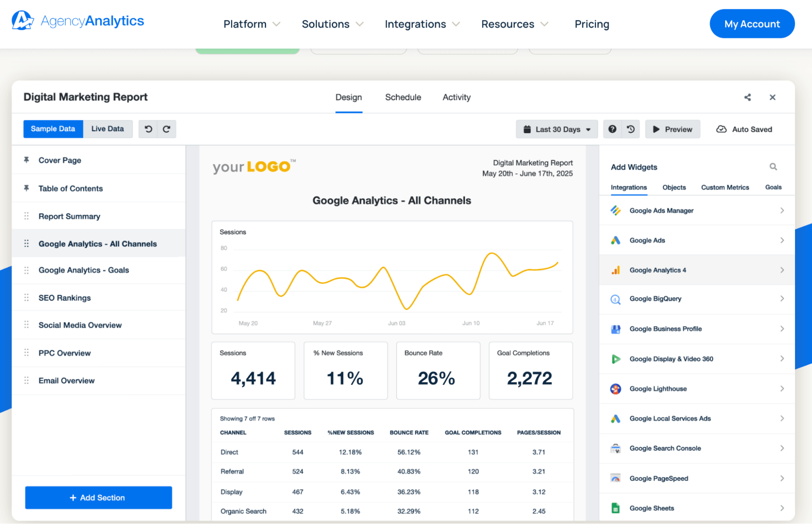Click the AgencyAnalytics logo
Image resolution: width=812 pixels, height=524 pixels.
78,21
